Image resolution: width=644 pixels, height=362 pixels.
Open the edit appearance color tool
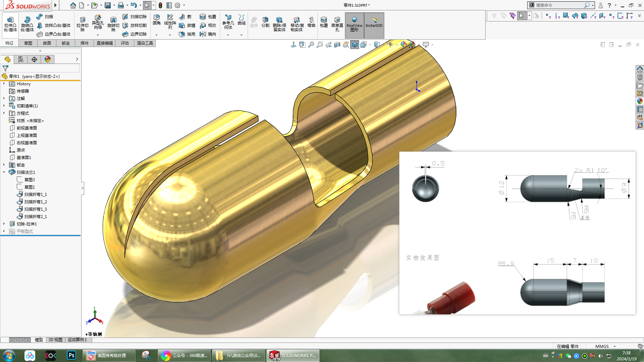[x=404, y=45]
